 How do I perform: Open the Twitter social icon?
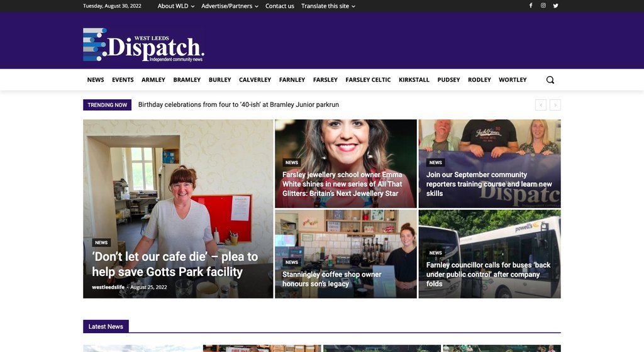(x=555, y=6)
